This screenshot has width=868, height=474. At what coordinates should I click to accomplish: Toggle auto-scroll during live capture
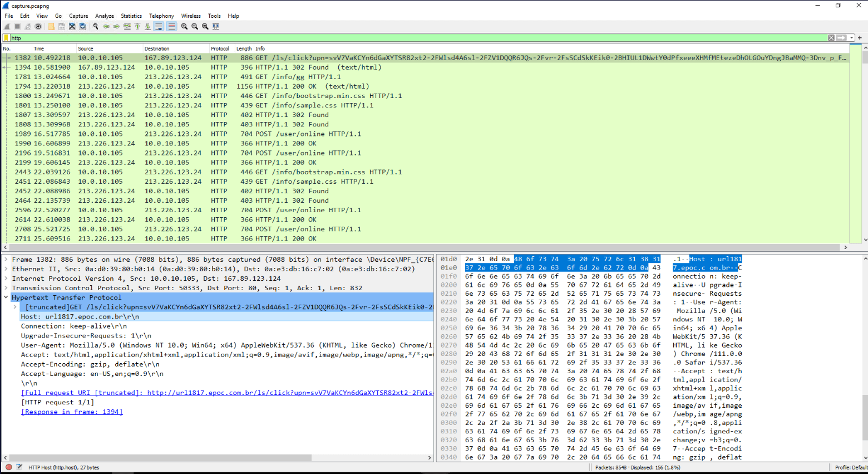[159, 26]
